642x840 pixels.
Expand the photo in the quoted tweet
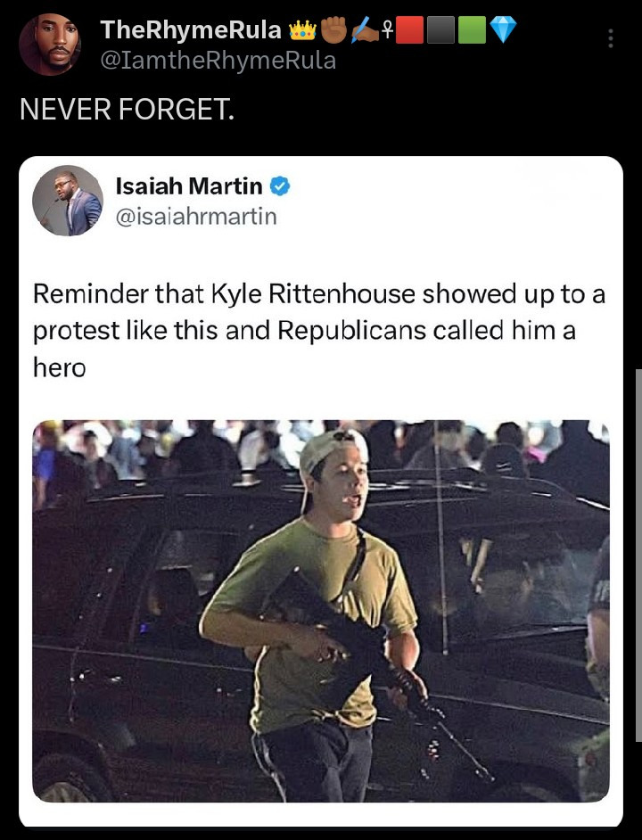pos(321,611)
